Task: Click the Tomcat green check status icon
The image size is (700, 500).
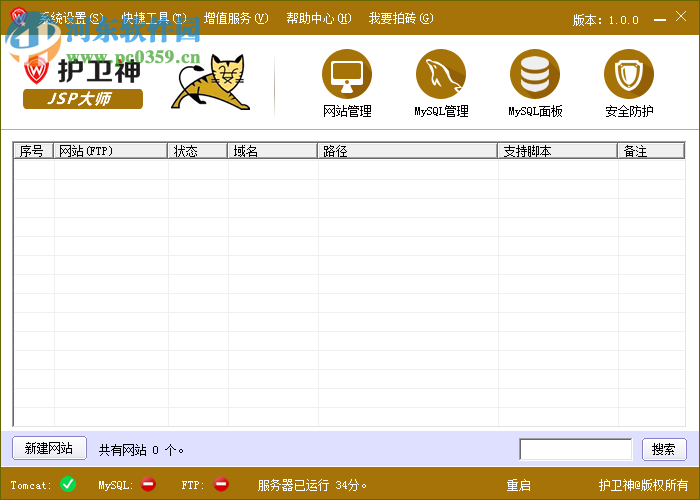Action: pos(68,484)
